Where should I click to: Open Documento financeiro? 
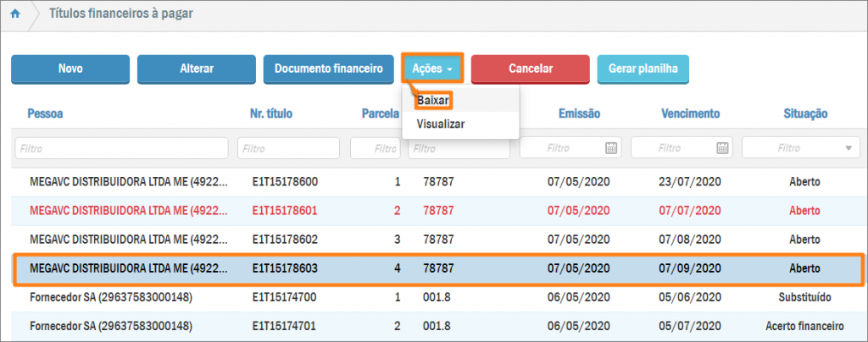(x=329, y=69)
